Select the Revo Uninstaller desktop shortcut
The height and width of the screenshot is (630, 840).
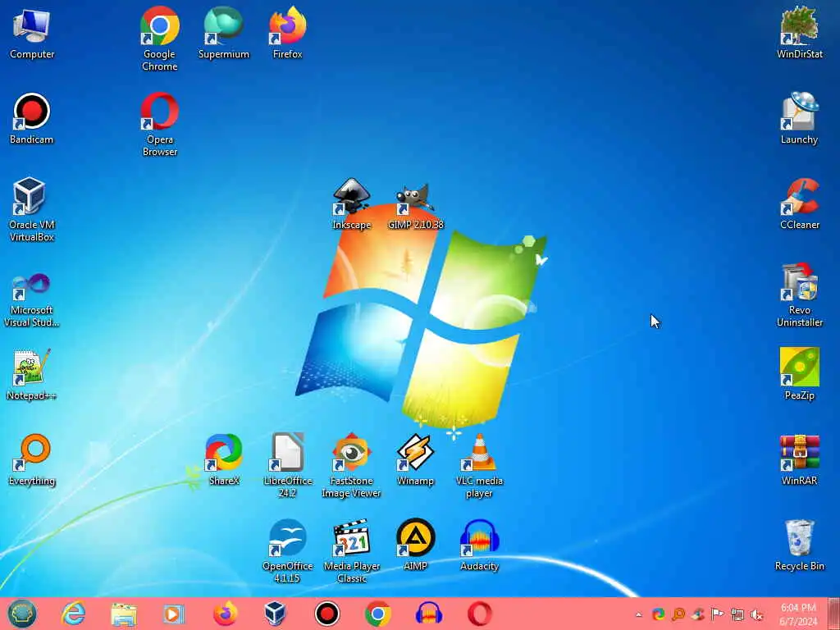tap(799, 294)
